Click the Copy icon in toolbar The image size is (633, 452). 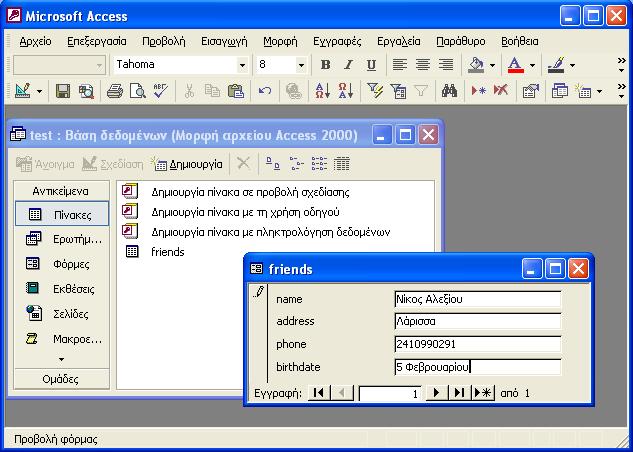pyautogui.click(x=212, y=91)
